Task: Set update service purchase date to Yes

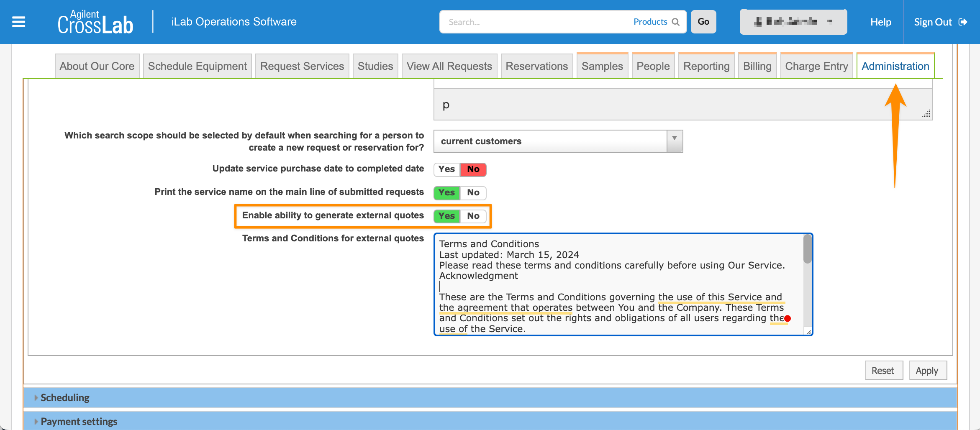Action: 446,169
